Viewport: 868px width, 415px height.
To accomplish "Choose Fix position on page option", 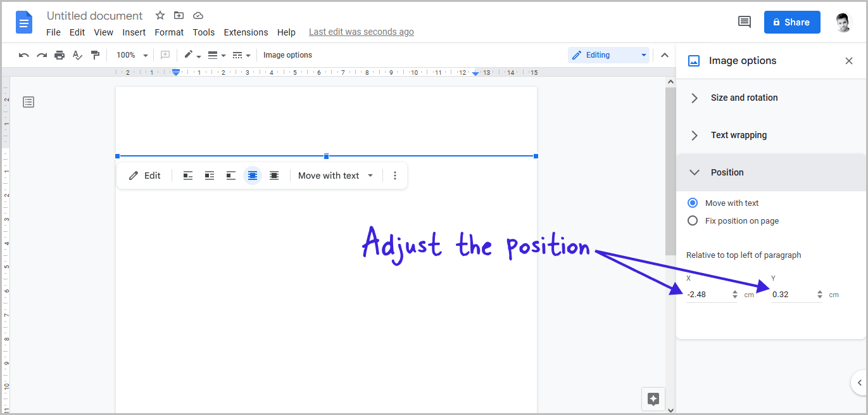I will (x=693, y=220).
